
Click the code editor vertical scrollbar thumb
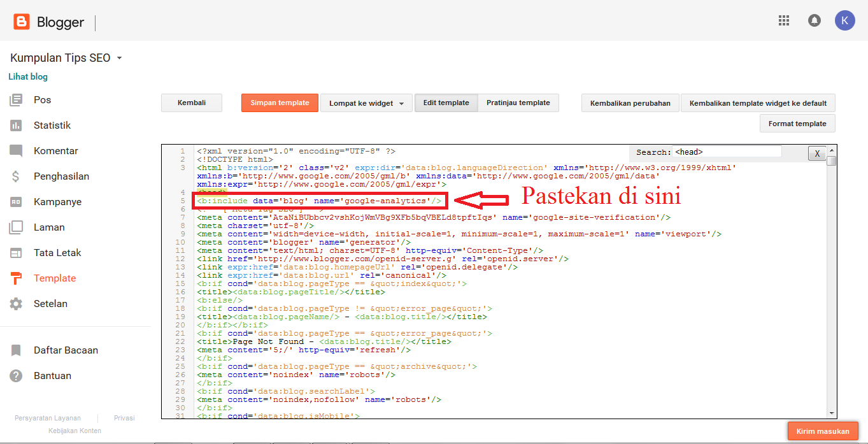(x=831, y=161)
